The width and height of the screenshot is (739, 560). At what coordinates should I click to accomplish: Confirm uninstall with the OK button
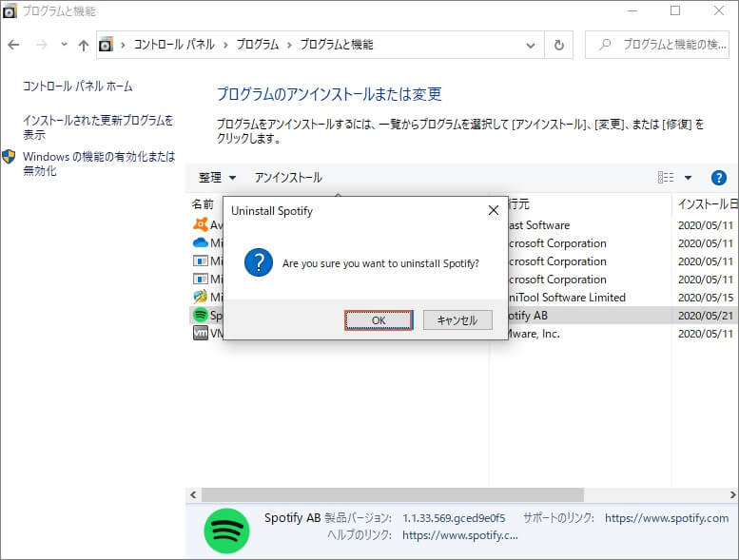point(379,320)
